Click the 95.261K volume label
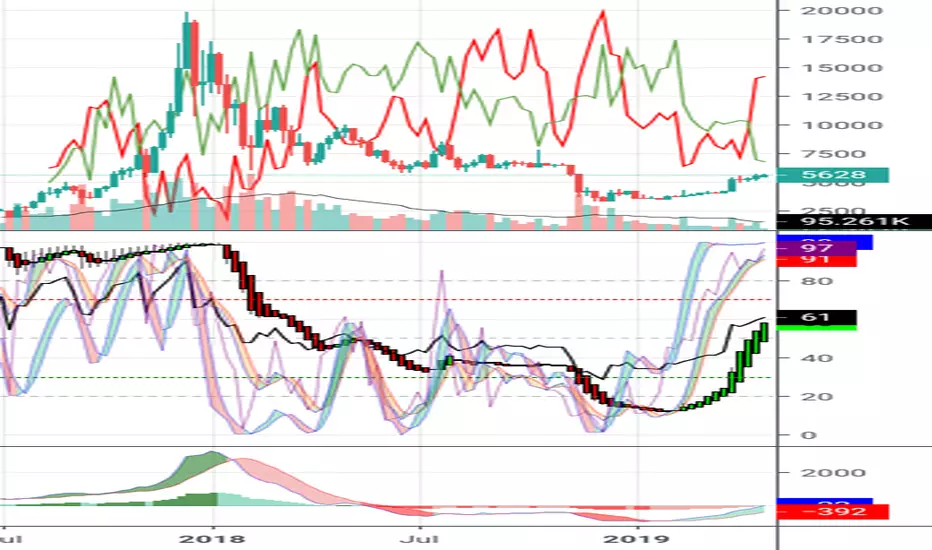932x550 pixels. click(855, 222)
